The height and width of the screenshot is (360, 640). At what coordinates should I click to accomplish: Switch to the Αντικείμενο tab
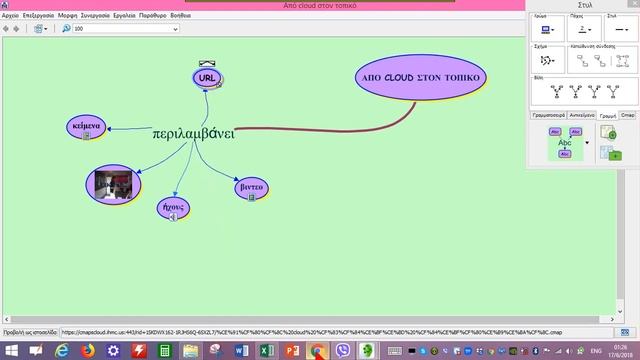[x=582, y=115]
